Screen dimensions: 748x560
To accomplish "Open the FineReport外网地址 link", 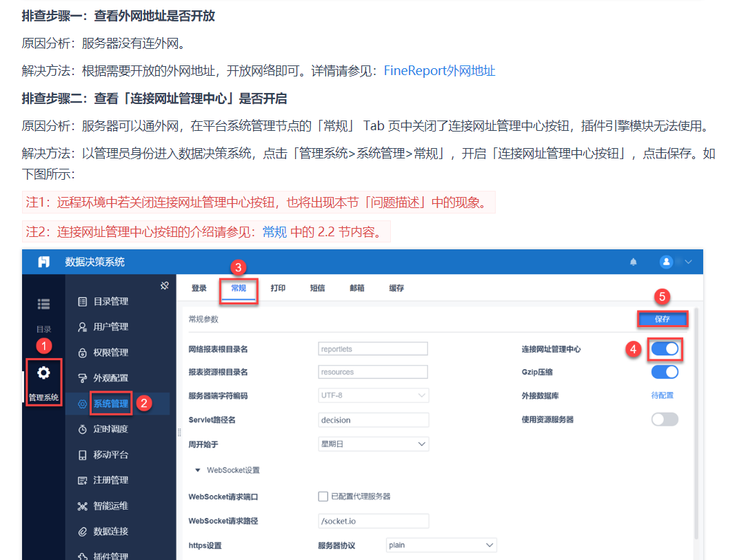I will pyautogui.click(x=439, y=71).
